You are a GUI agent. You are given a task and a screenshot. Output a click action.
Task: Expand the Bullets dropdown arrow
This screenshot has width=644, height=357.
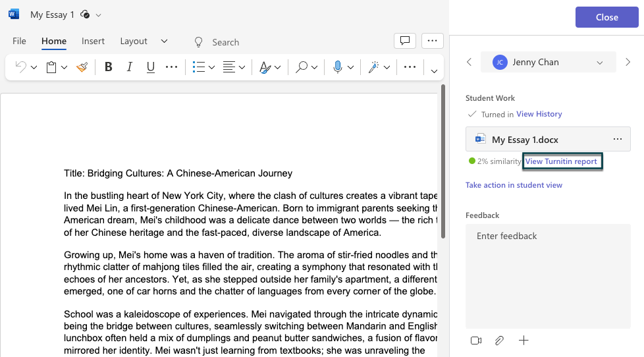coord(212,67)
